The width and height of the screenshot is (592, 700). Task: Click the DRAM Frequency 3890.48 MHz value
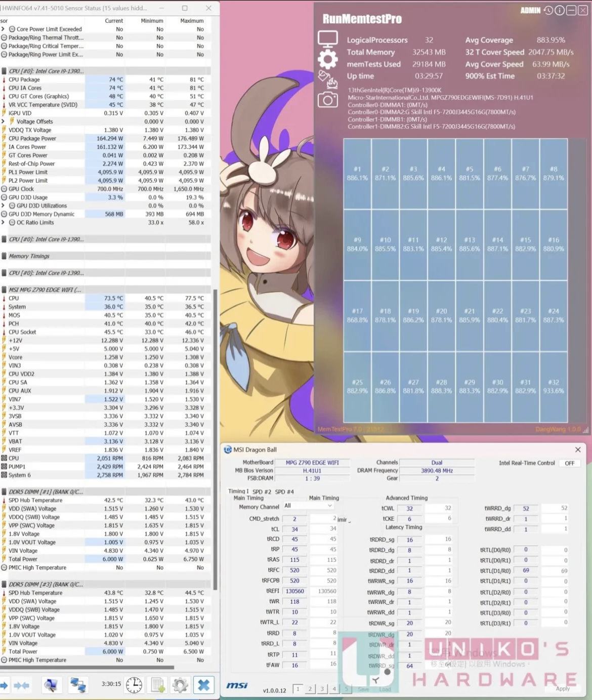point(437,471)
